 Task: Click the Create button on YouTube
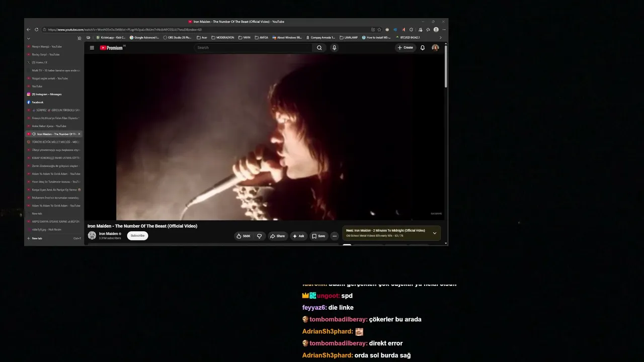click(x=405, y=48)
